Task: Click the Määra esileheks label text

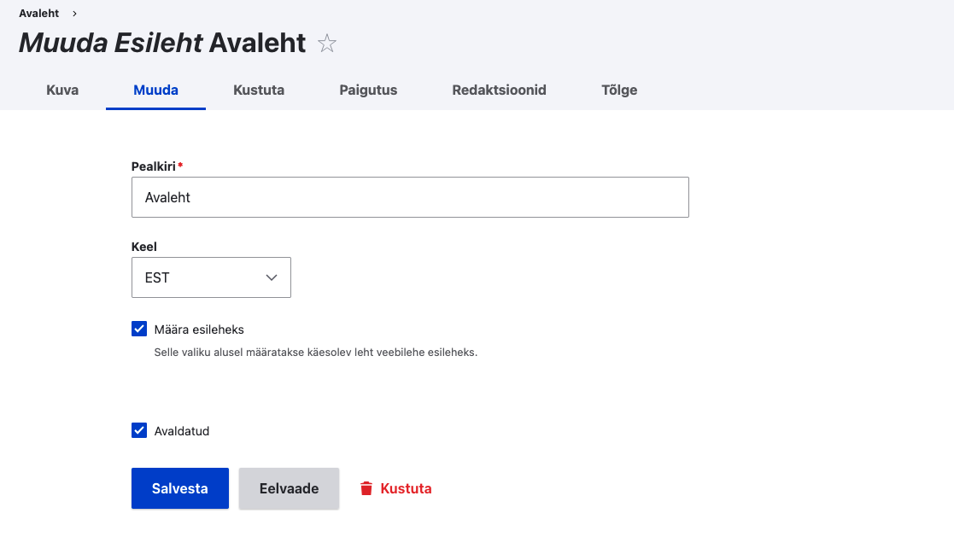Action: click(x=199, y=330)
